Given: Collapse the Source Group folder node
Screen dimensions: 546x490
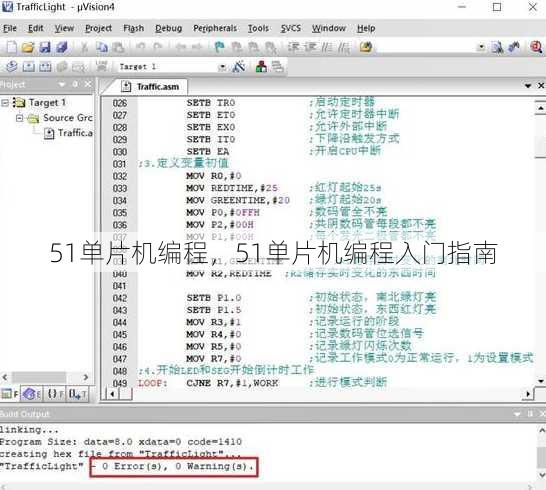Looking at the screenshot, I should click(x=20, y=118).
